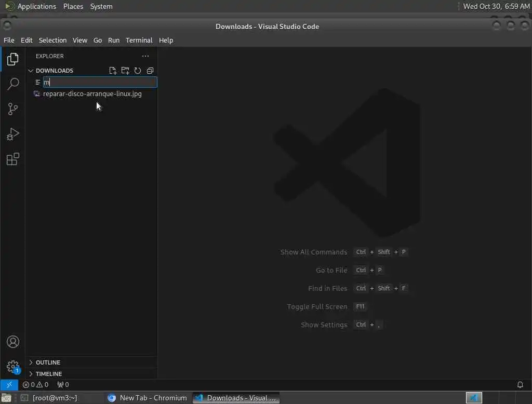Screen dimensions: 532x404
Task: Open the Extensions view
Action: point(12,159)
